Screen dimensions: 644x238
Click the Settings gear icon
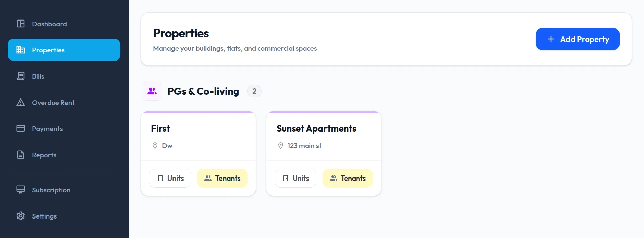pyautogui.click(x=21, y=216)
